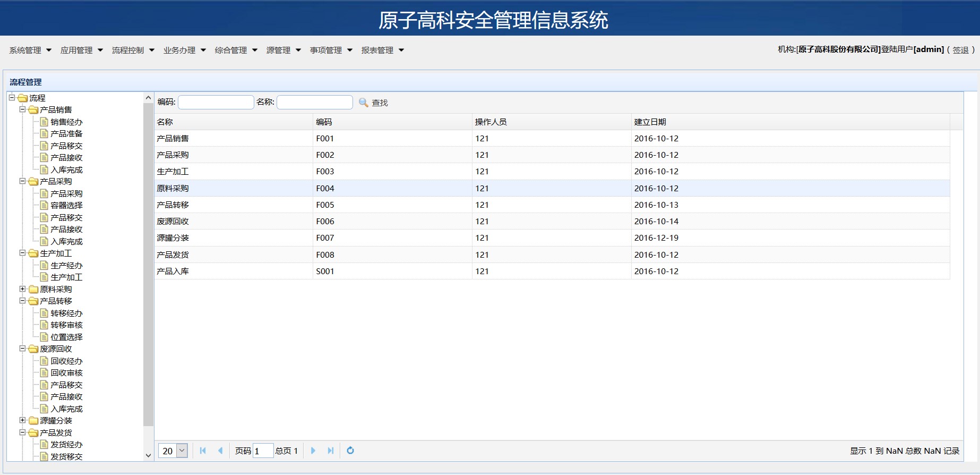Click the 销售经办 document icon in tree
Viewport: 980px width, 475px height.
tap(45, 122)
